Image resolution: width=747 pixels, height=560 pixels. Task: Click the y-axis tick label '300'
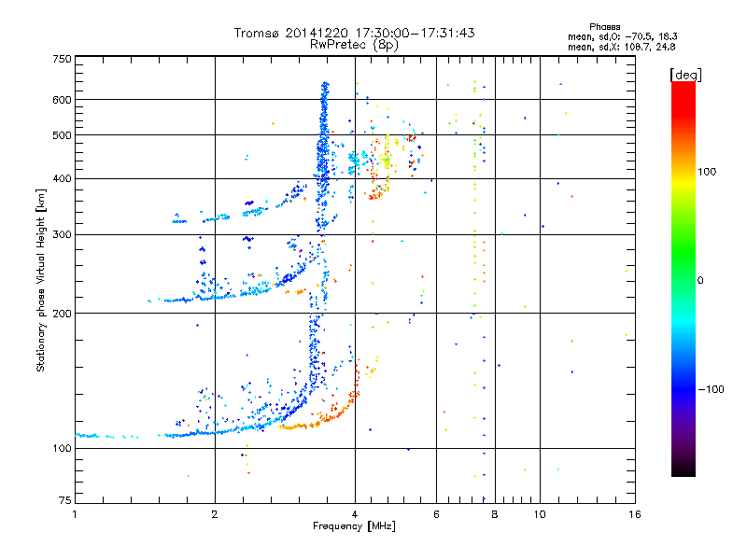(62, 235)
